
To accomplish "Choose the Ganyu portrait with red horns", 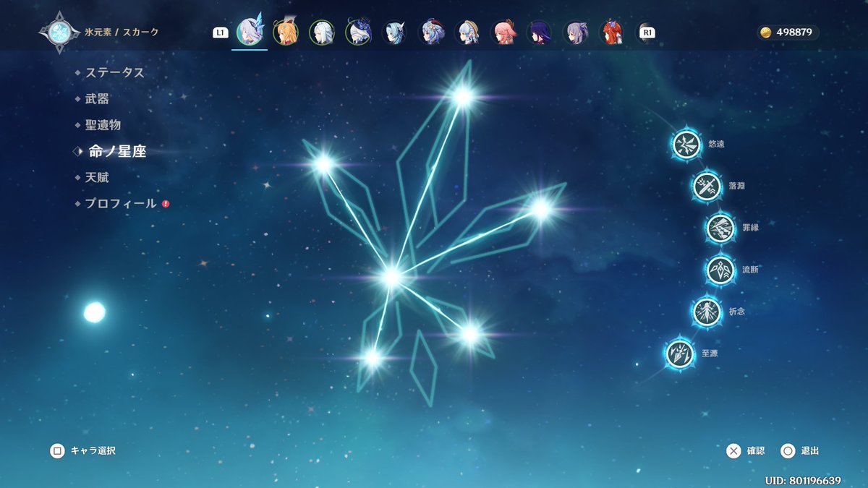I will click(430, 33).
